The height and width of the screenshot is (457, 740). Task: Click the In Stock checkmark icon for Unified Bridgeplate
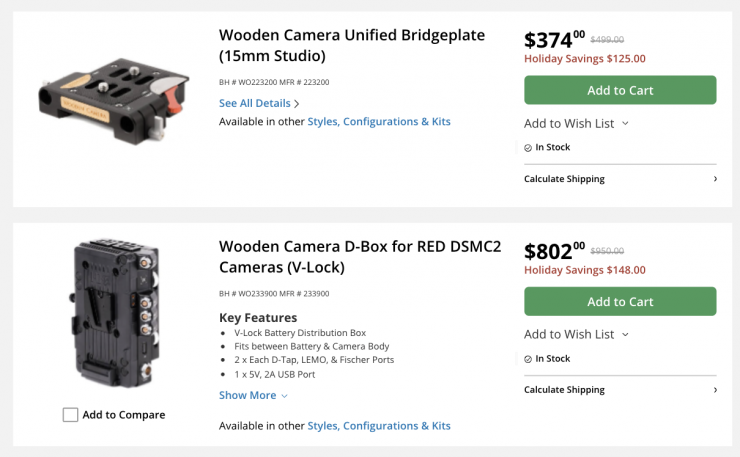[x=528, y=148]
